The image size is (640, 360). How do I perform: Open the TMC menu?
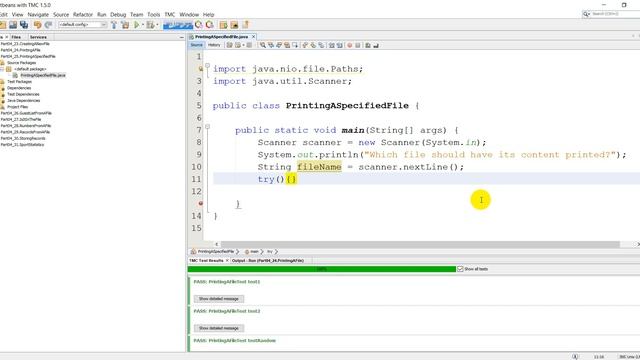pos(170,14)
